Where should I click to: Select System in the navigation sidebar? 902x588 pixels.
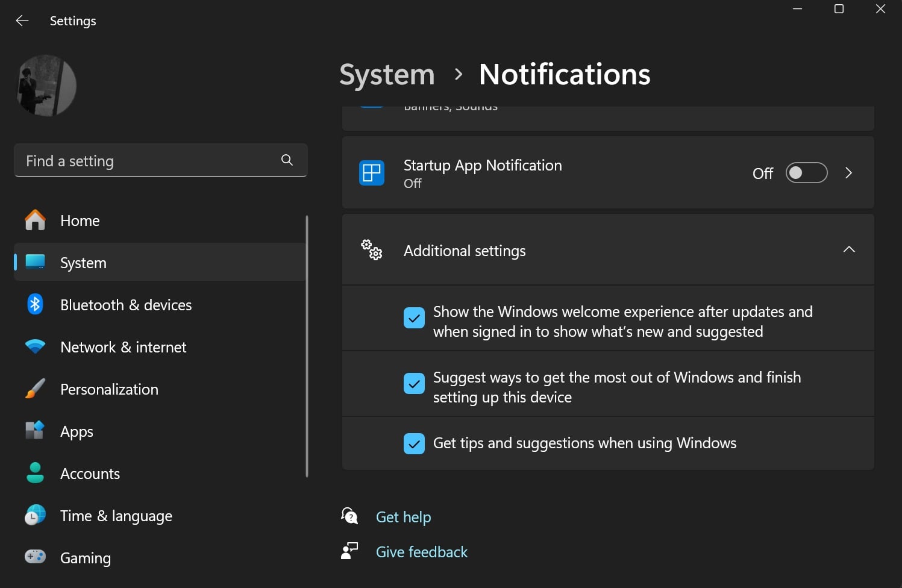coord(83,263)
